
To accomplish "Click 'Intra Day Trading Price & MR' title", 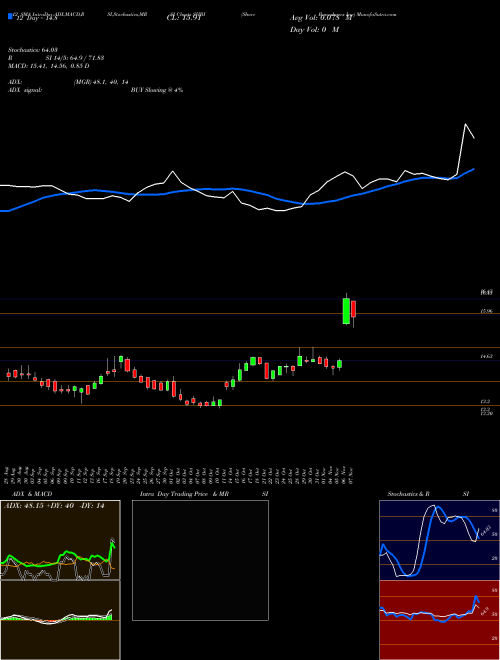I will [184, 494].
